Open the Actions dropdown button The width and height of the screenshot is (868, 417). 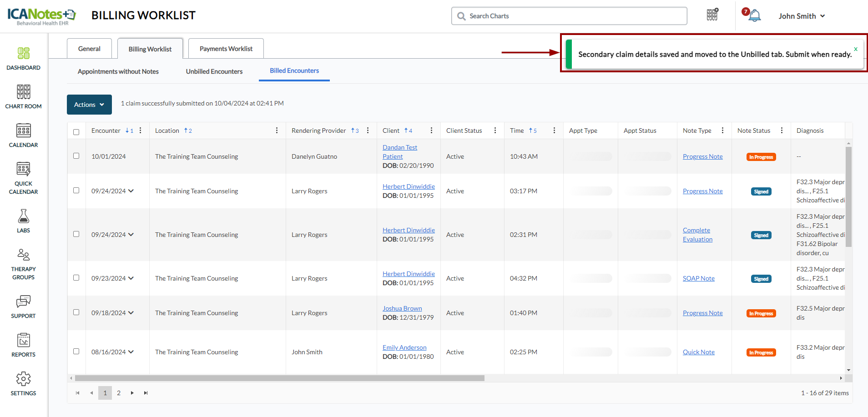(89, 105)
